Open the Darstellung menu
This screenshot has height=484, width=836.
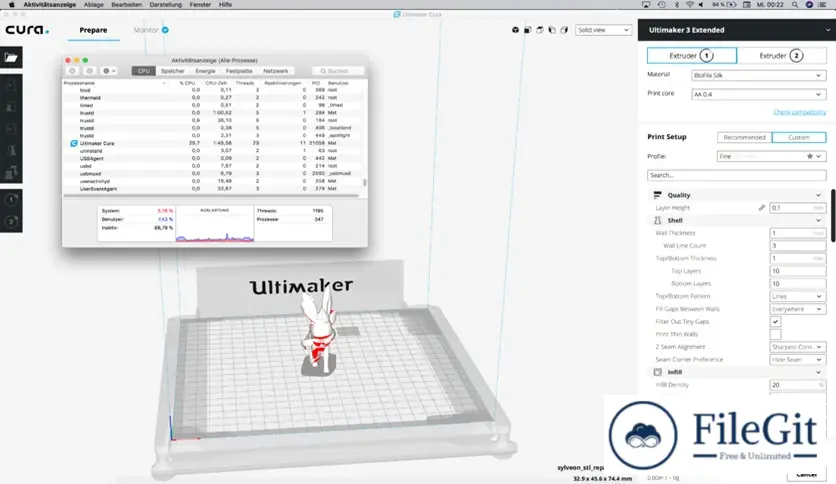[x=165, y=4]
